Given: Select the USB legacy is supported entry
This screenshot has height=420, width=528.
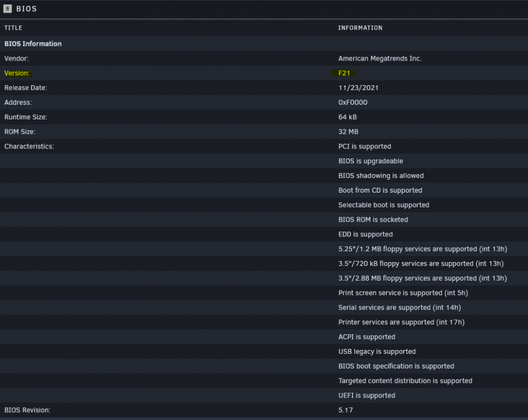Looking at the screenshot, I should [377, 351].
